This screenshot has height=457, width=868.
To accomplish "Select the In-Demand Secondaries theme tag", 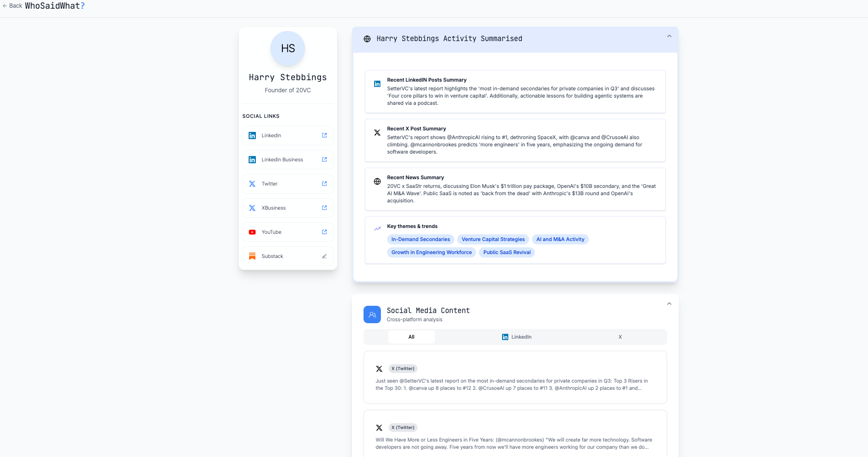I will [x=420, y=240].
